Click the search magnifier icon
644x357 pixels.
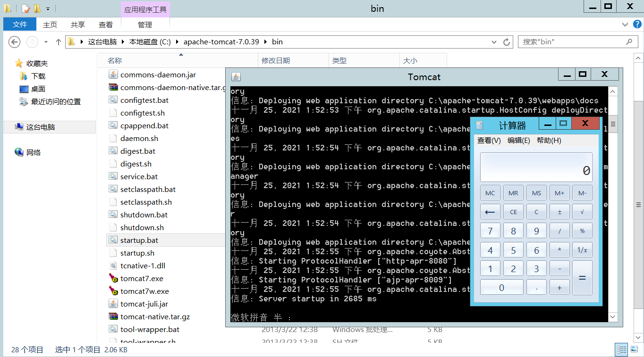click(629, 42)
